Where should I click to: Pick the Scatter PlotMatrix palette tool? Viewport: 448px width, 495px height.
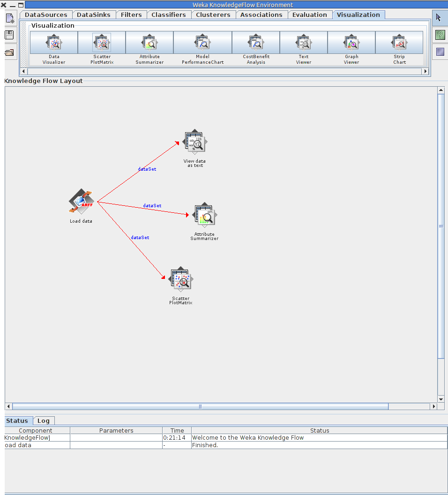tap(102, 43)
